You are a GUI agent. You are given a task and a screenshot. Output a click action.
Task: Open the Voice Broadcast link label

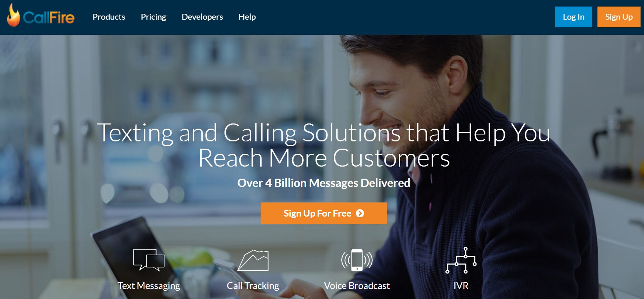click(357, 286)
